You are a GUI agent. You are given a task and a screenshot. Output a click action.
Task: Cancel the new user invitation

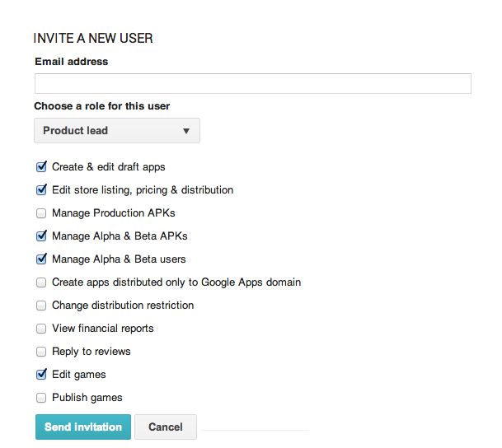click(165, 427)
